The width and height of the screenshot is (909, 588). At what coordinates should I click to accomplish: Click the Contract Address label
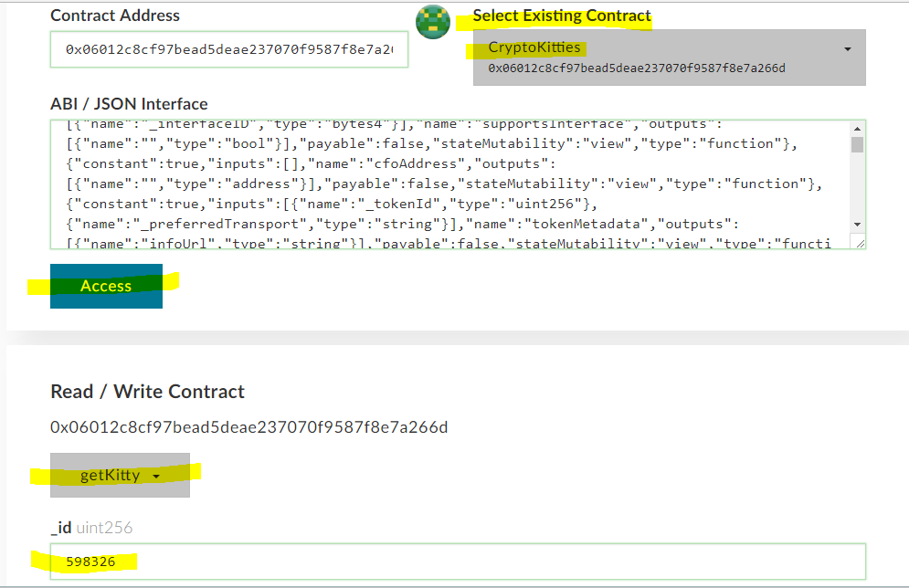(115, 16)
